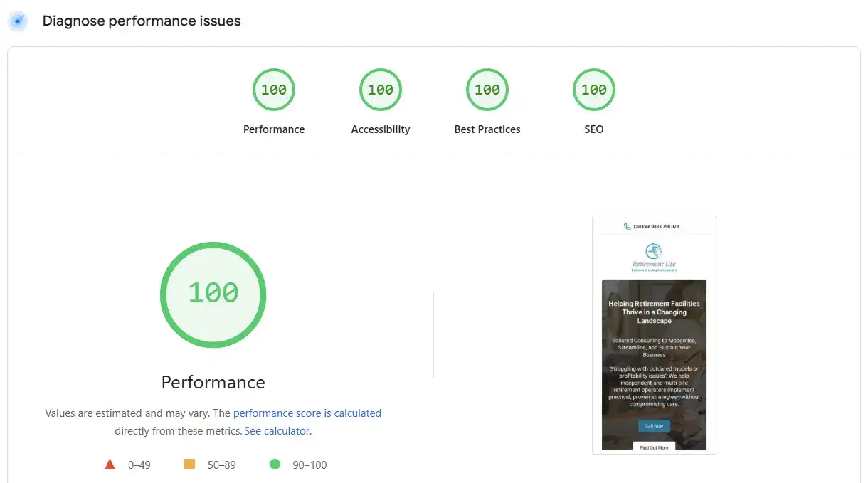The width and height of the screenshot is (868, 483).
Task: Click the Accessibility score gauge
Action: 380,90
